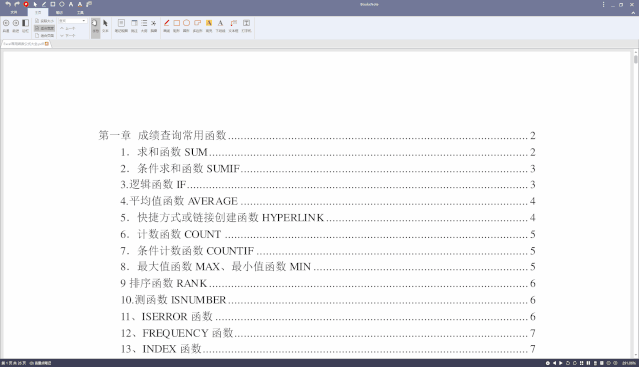Toggle the half-shaded page contrast icon
This screenshot has width=639, height=367.
click(x=25, y=23)
